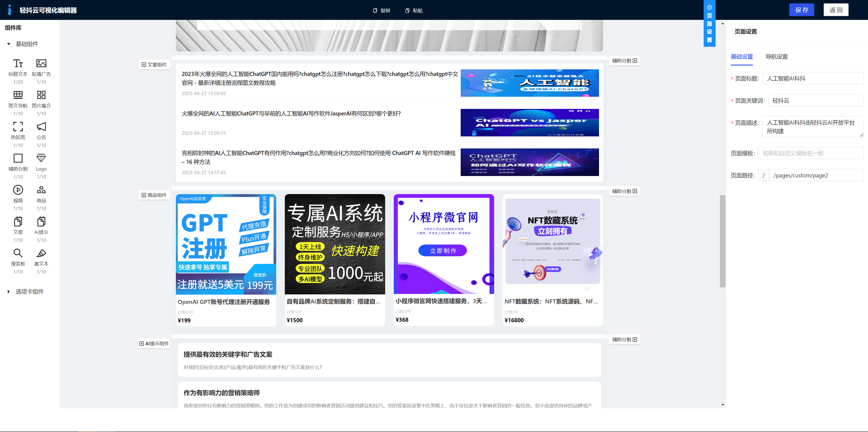Remove 辅助分割 beside the AI prompt section
This screenshot has height=432, width=868.
point(635,339)
